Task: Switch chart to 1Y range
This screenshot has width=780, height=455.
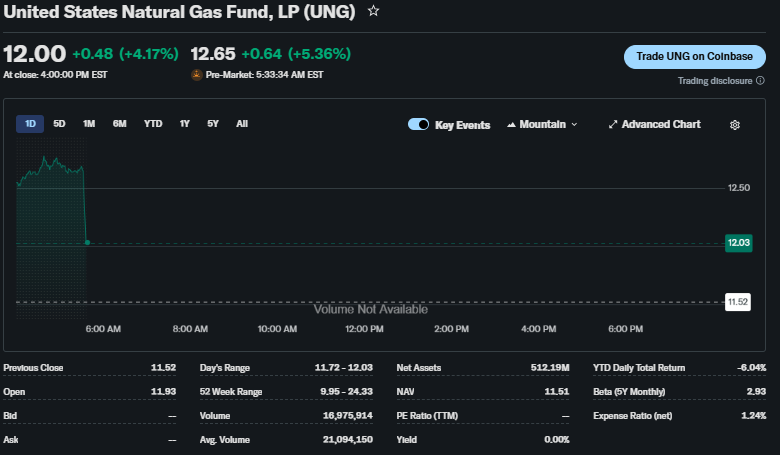Action: point(185,124)
